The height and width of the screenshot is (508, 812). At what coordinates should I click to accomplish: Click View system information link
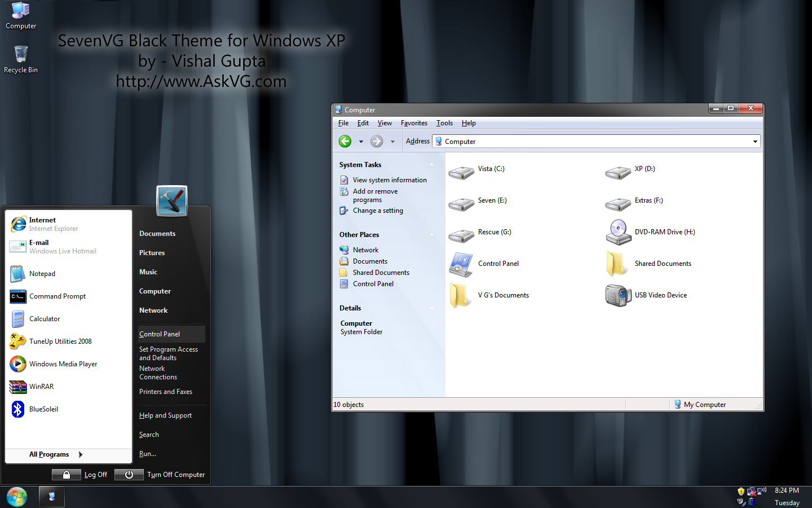tap(390, 180)
